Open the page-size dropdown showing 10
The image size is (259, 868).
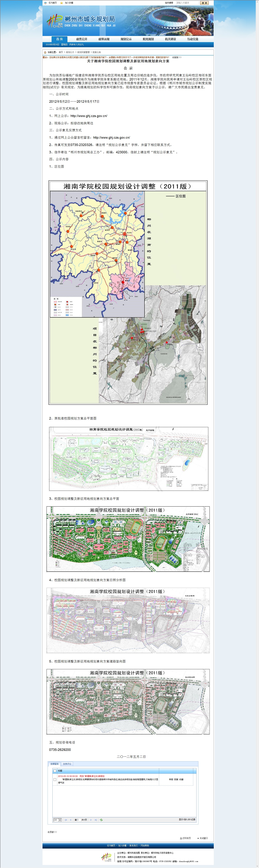(57, 820)
